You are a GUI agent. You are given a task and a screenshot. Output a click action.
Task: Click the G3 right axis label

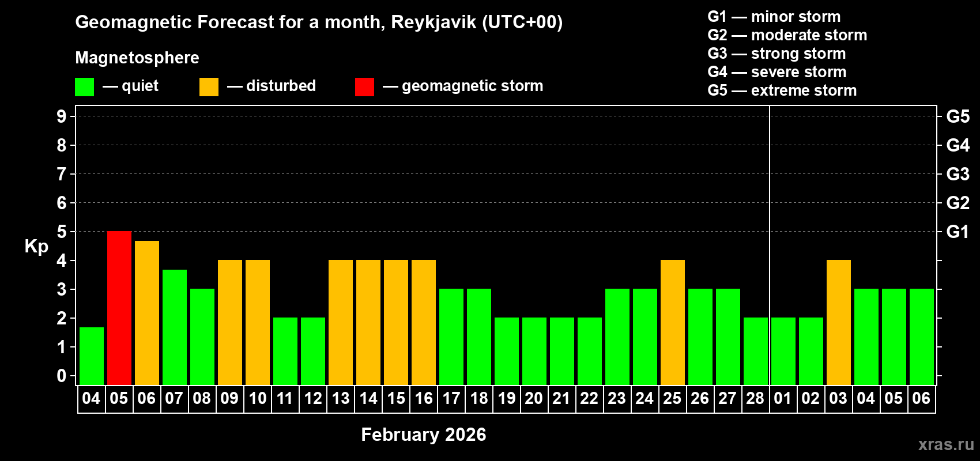(x=958, y=174)
